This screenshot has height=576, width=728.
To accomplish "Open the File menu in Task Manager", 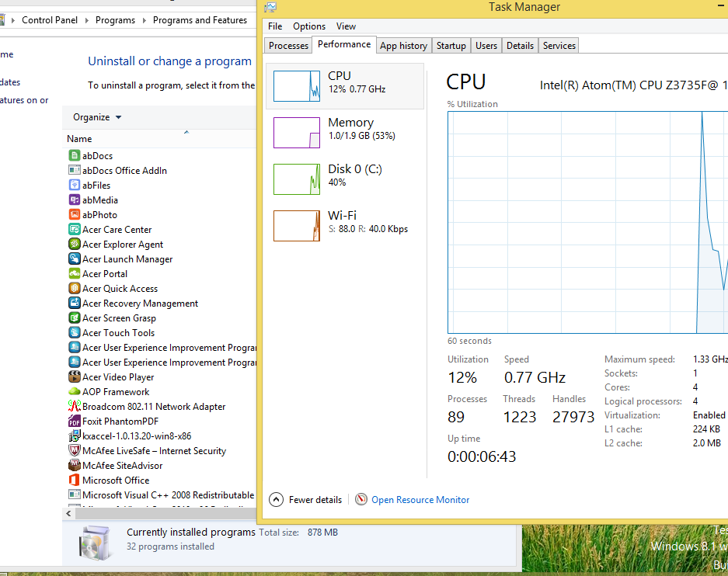I will pyautogui.click(x=275, y=26).
